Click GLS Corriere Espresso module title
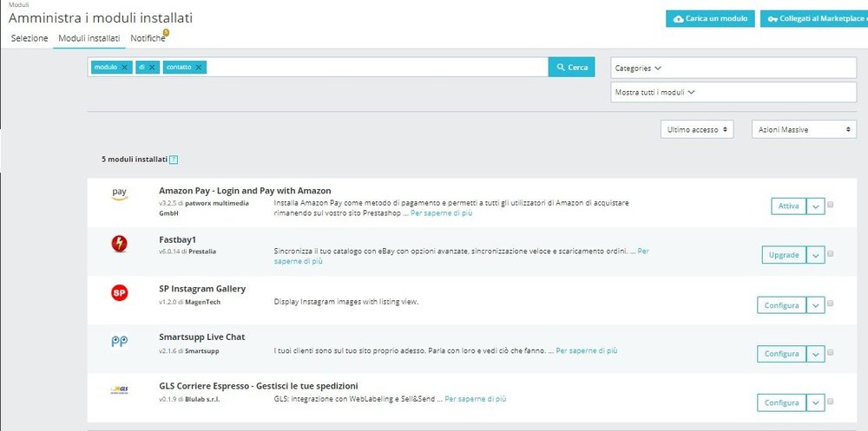 [259, 386]
